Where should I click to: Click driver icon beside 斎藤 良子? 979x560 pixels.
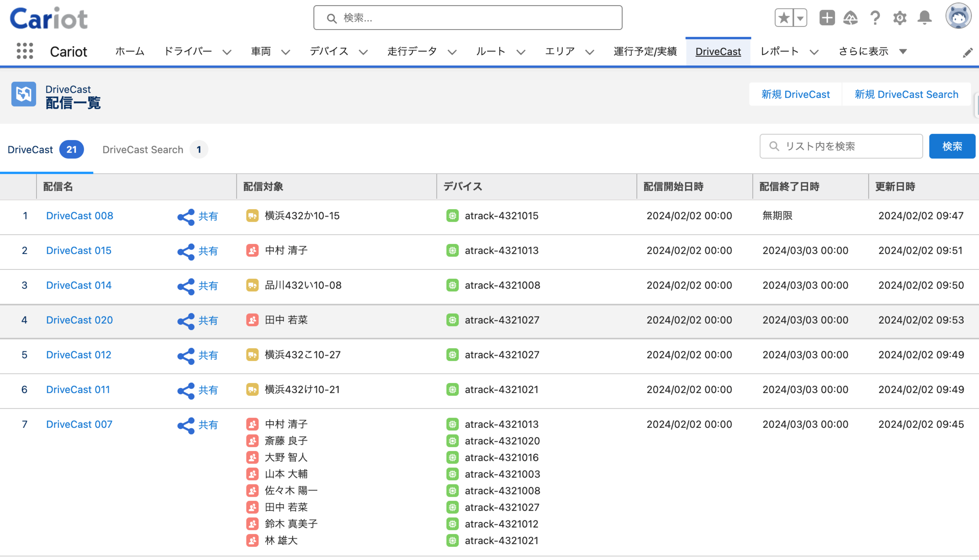click(252, 441)
